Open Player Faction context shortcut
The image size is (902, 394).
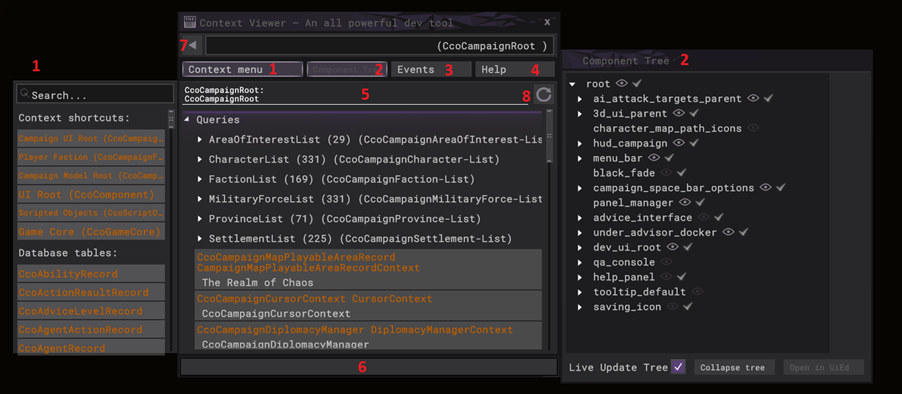(x=91, y=157)
